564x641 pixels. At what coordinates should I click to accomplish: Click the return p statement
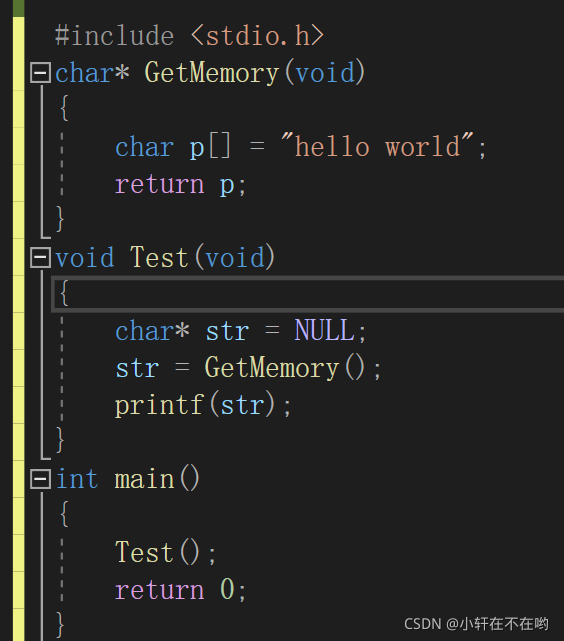pyautogui.click(x=180, y=184)
